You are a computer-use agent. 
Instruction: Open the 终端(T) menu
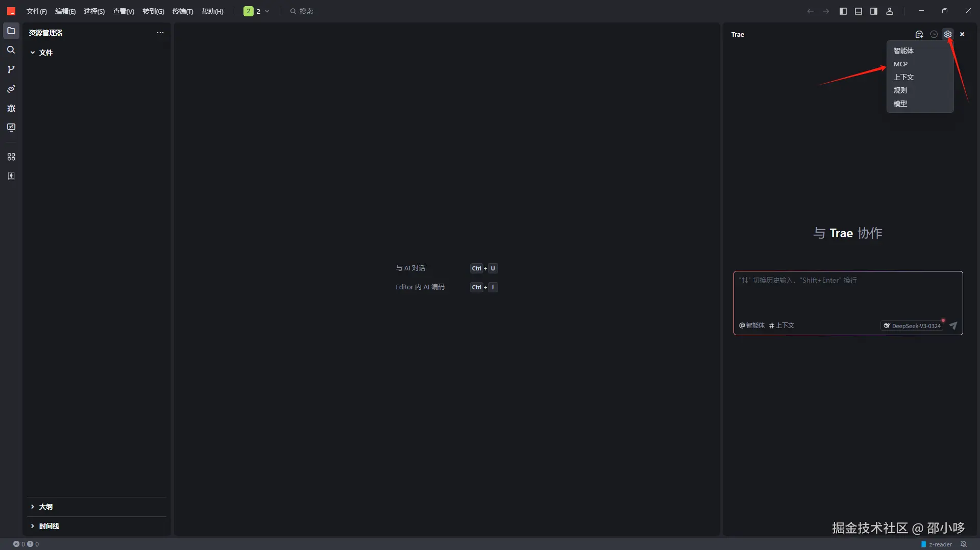point(183,11)
